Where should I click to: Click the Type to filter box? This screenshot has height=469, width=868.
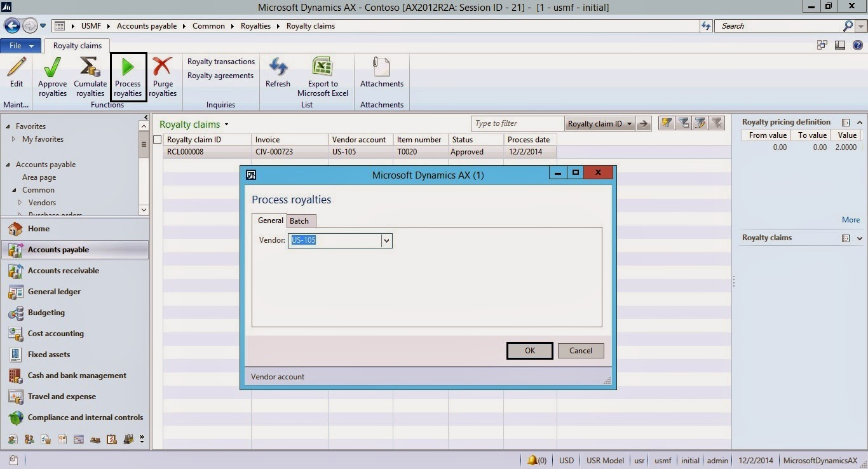click(x=518, y=123)
